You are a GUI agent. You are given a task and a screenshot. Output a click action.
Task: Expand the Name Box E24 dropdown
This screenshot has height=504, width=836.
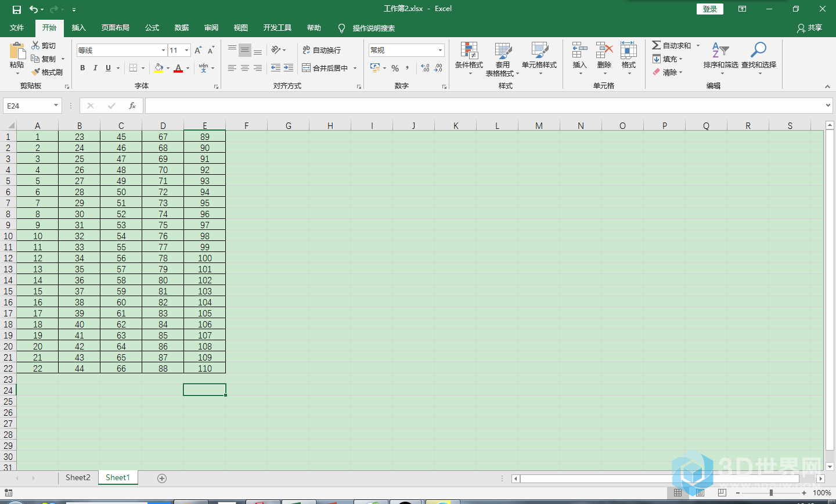coord(56,106)
